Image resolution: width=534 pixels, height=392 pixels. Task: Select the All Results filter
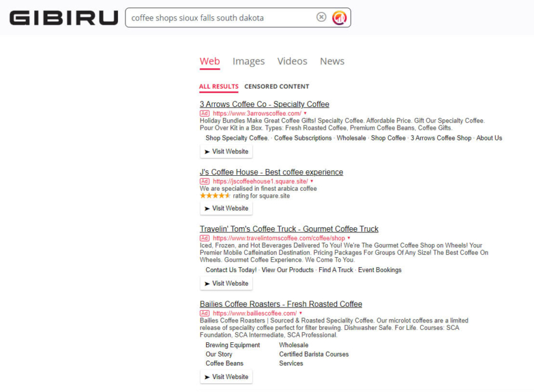point(219,86)
